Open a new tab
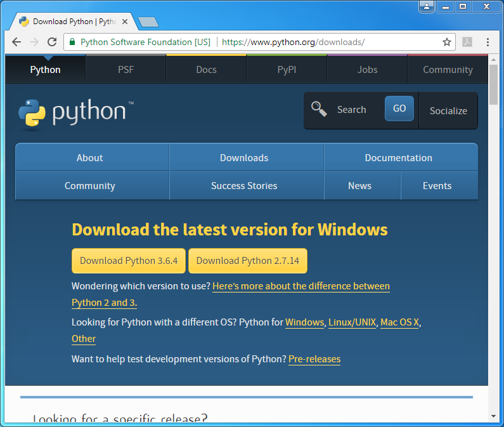Viewport: 504px width, 427px height. point(148,22)
